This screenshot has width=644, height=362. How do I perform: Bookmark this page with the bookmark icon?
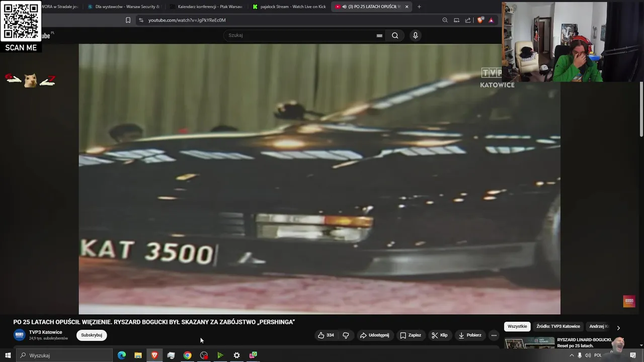(x=128, y=20)
